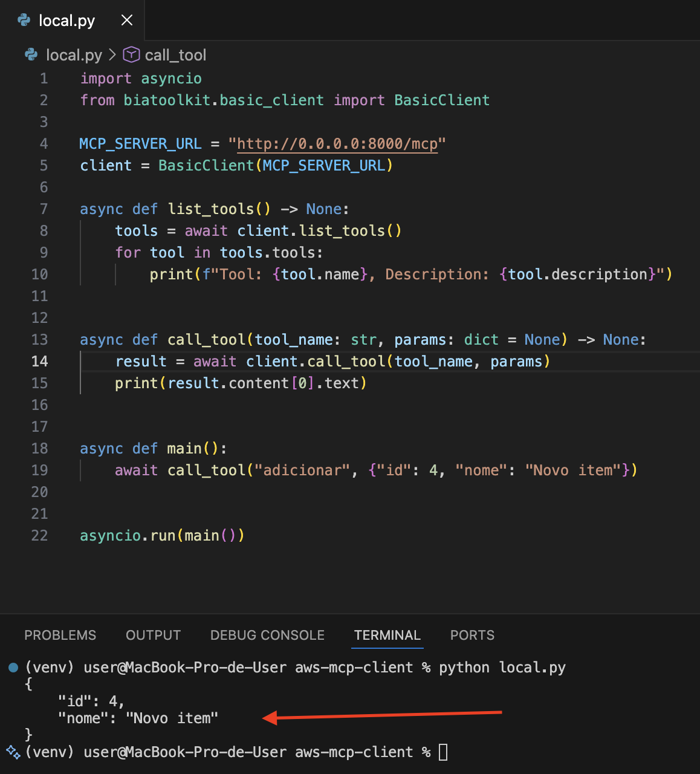Click 'tools = await client.list_tools()' line
Viewport: 700px width, 774px height.
click(x=258, y=231)
